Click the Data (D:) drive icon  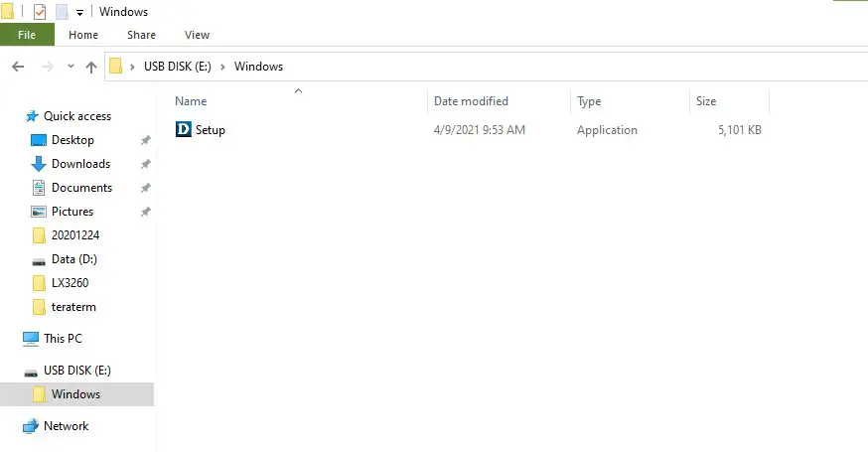click(39, 261)
